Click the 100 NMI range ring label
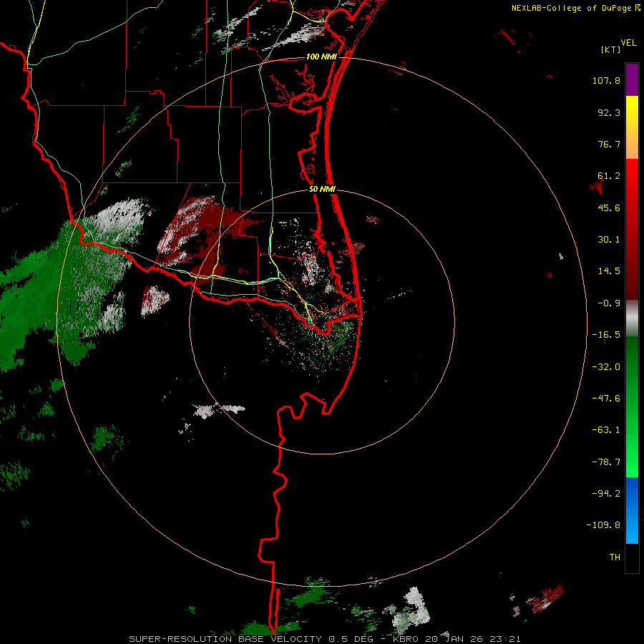The image size is (644, 644). click(321, 57)
